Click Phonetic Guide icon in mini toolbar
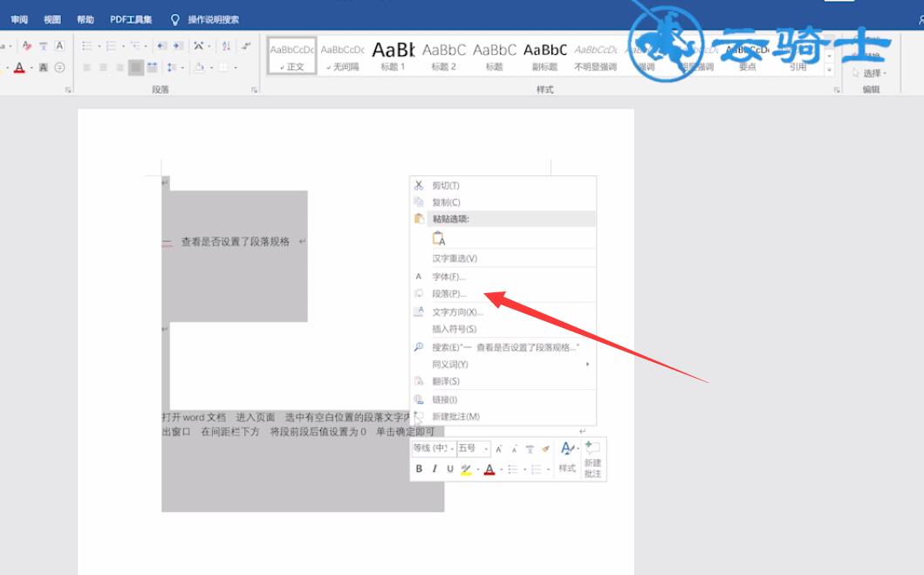Viewport: 924px width, 575px height. tap(530, 449)
